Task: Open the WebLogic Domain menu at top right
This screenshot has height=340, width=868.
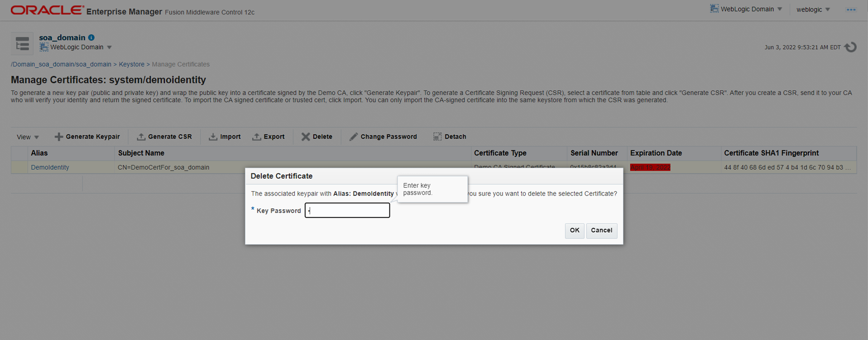Action: coord(746,9)
